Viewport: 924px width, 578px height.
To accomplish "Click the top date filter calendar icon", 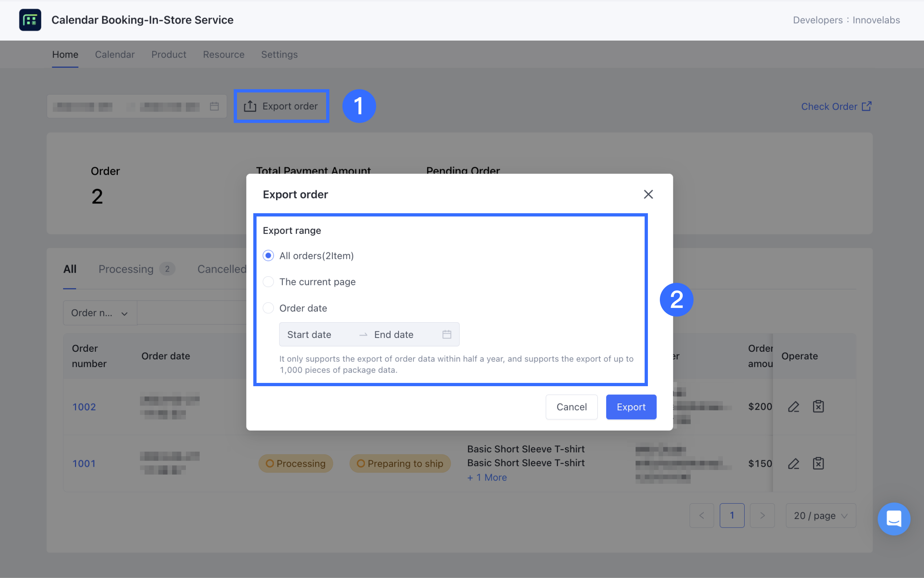I will 214,106.
